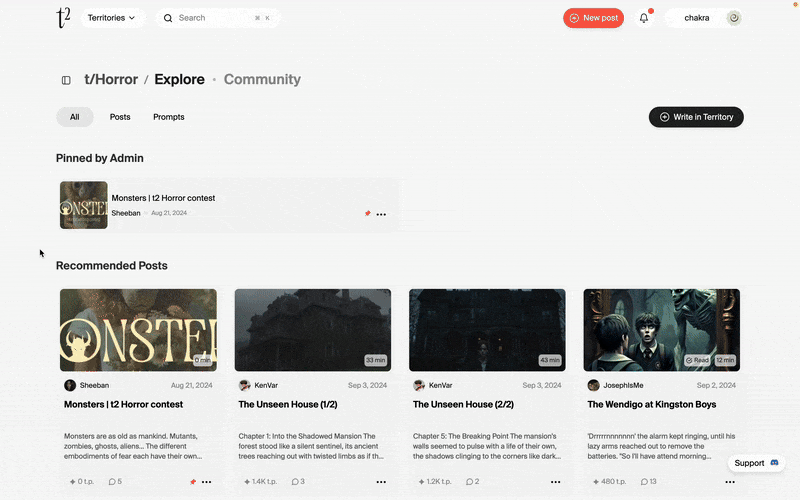800x500 pixels.
Task: Open pinned Monsters contest thumbnail
Action: (84, 205)
